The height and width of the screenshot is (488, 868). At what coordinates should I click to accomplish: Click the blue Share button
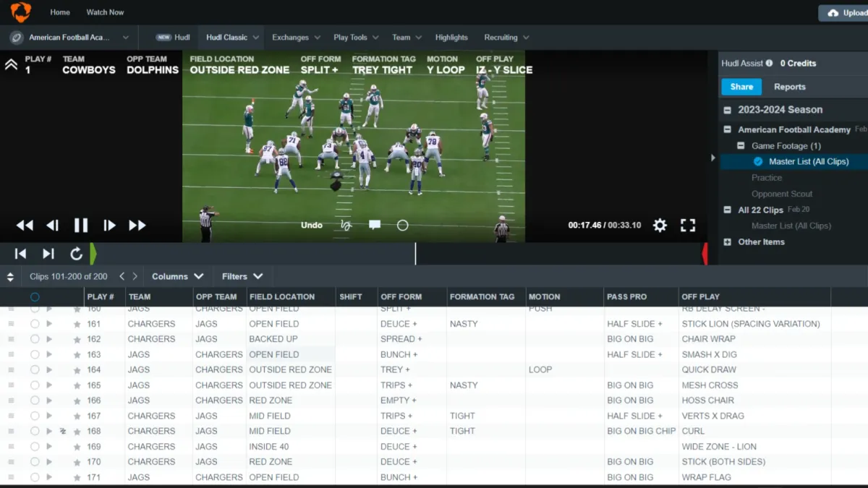point(741,87)
